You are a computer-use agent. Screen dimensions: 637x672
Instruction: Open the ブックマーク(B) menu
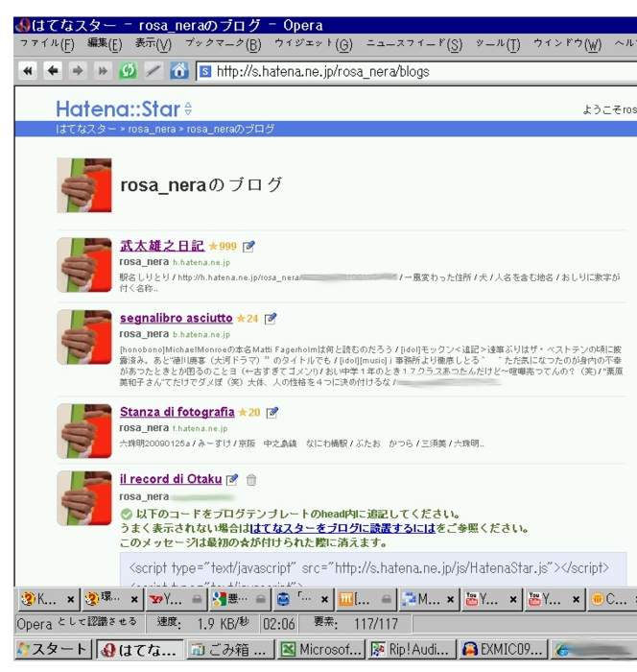tap(224, 44)
